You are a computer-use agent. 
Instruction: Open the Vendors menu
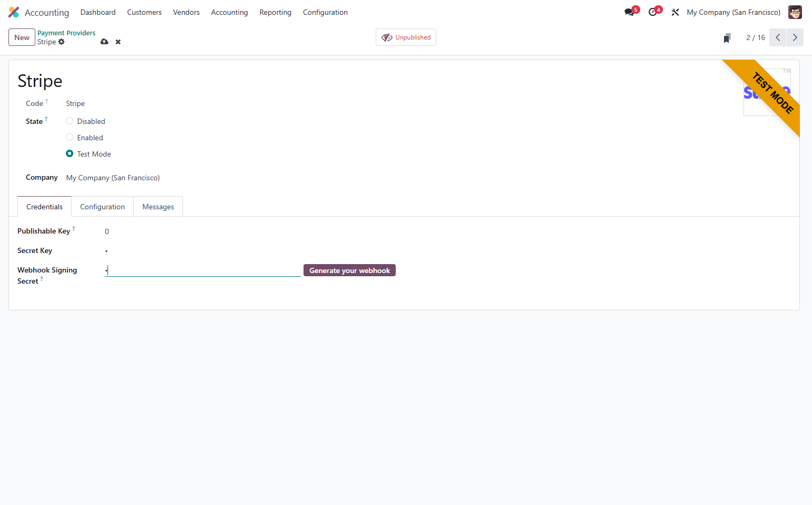(x=187, y=12)
